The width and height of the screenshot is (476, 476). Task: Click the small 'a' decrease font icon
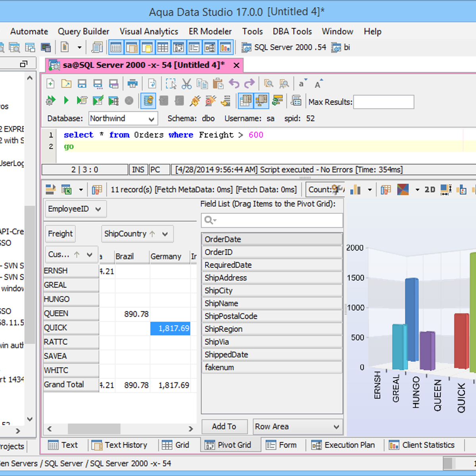[x=303, y=83]
